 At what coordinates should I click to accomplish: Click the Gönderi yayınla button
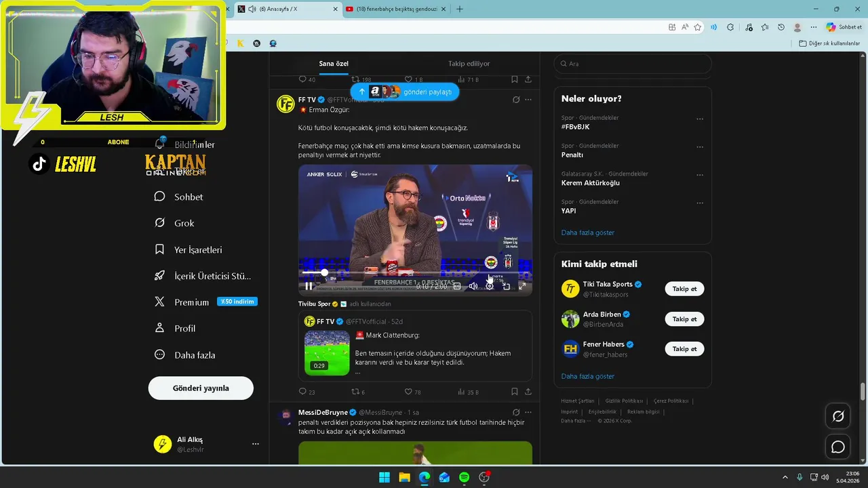(x=201, y=388)
